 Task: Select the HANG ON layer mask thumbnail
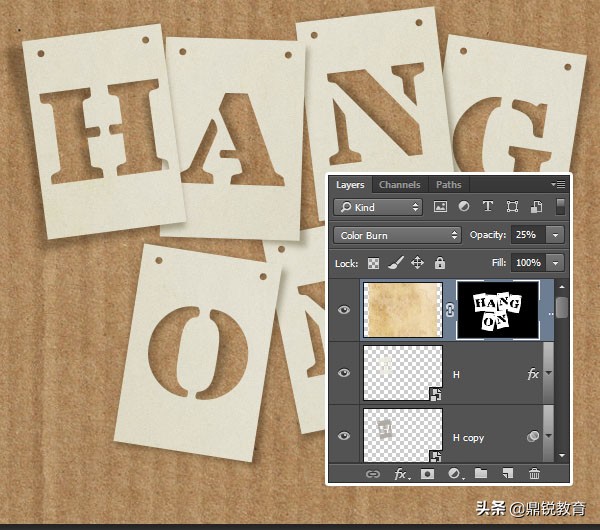[x=497, y=309]
